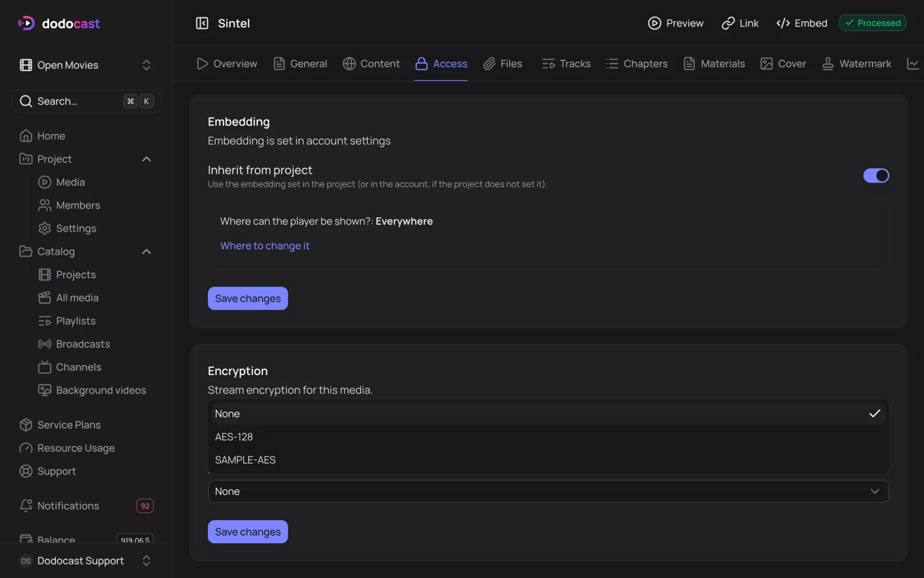
Task: Save changes in Encryption section
Action: 248,532
